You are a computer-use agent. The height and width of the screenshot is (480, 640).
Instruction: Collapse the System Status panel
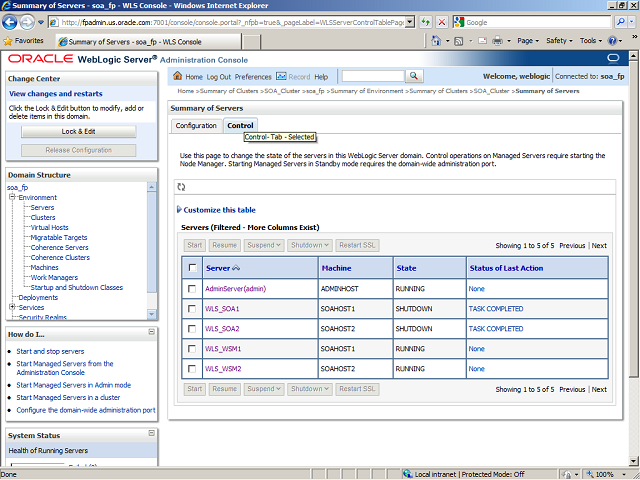pyautogui.click(x=151, y=435)
